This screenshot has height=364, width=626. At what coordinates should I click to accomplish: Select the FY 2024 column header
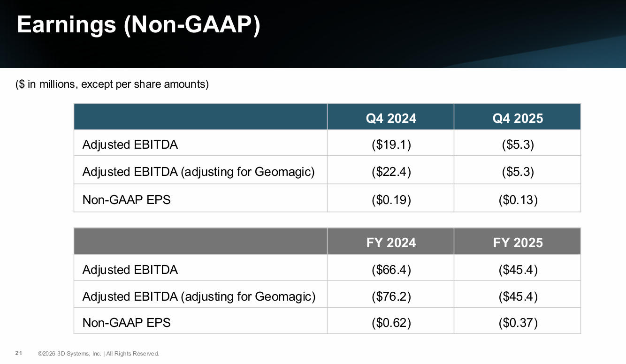(x=391, y=243)
